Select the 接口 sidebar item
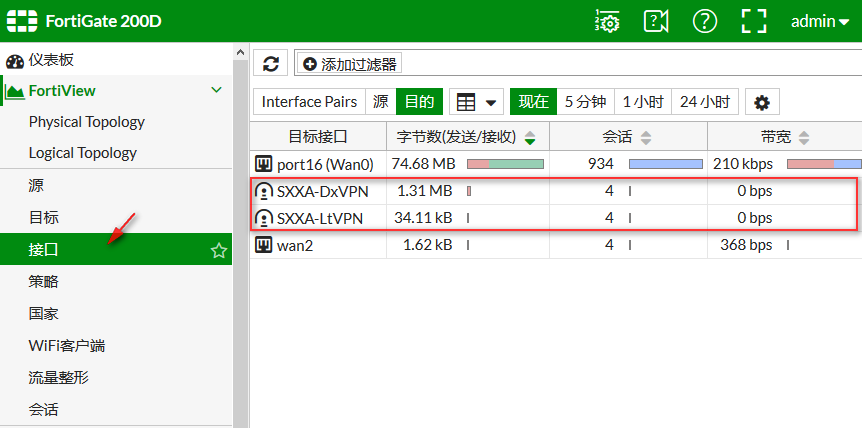 click(116, 249)
